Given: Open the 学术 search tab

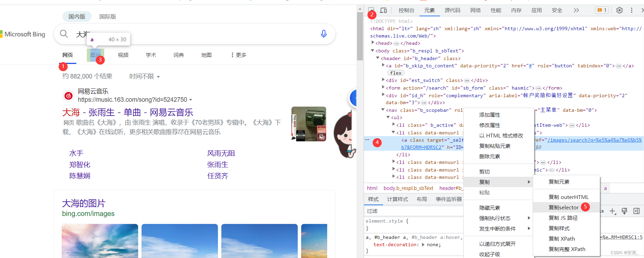Looking at the screenshot, I should click(x=151, y=55).
